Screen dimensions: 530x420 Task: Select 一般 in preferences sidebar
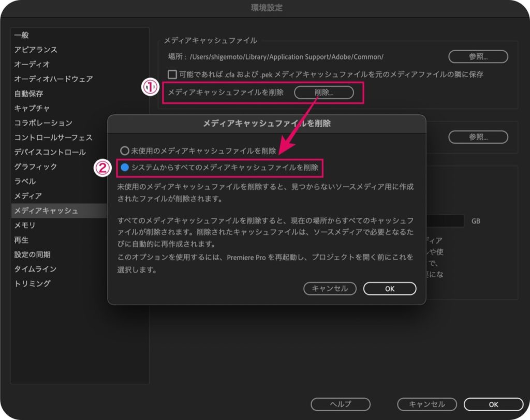pos(21,35)
